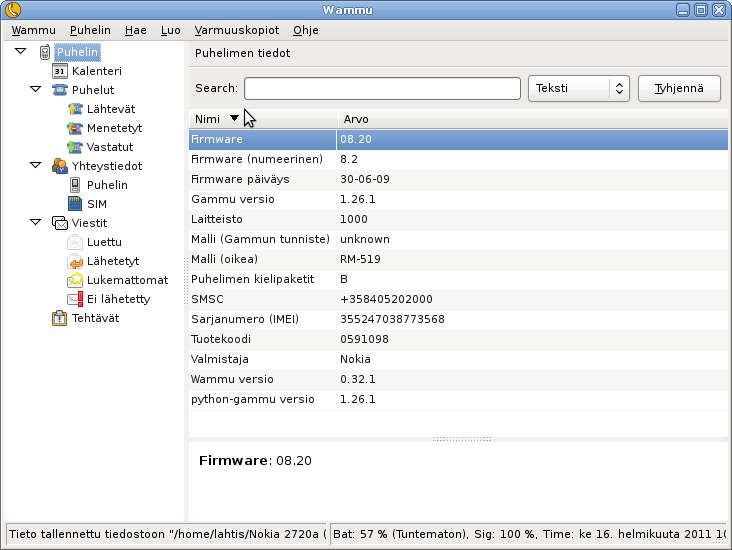Open the Vastatut received calls icon
Image resolution: width=732 pixels, height=550 pixels.
[75, 147]
